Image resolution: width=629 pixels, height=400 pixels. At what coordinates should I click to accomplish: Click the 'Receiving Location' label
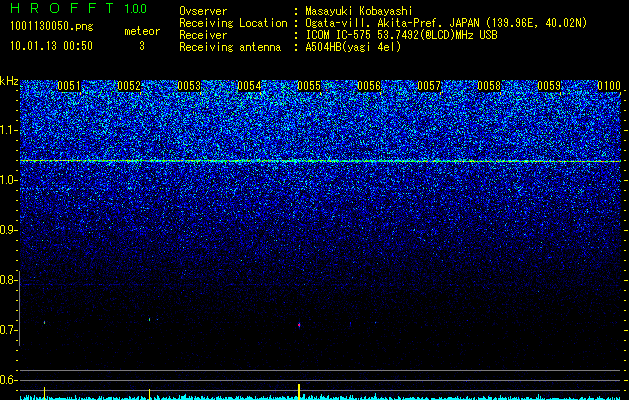click(x=233, y=23)
